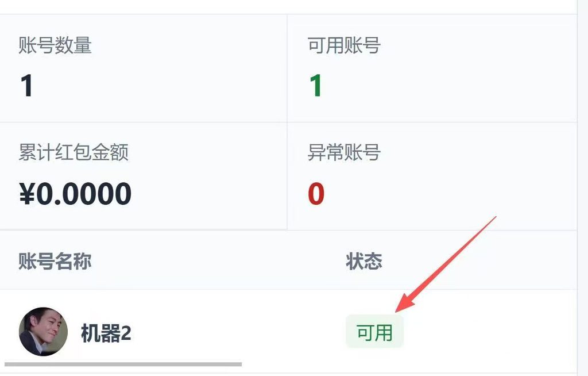Viewport: 588px width, 376px height.
Task: Click the green 可用 status badge
Action: click(374, 332)
